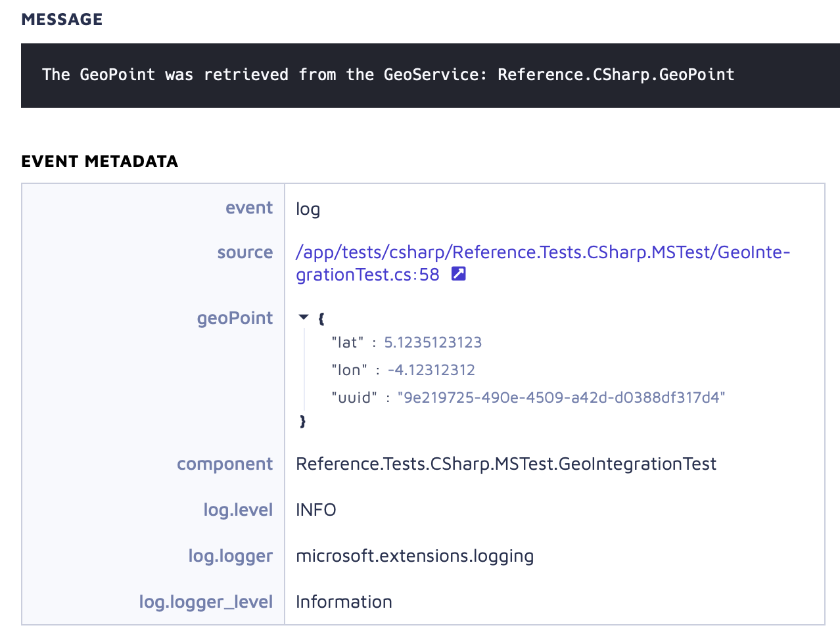The height and width of the screenshot is (636, 840).
Task: Click the log.level field label
Action: 238,509
